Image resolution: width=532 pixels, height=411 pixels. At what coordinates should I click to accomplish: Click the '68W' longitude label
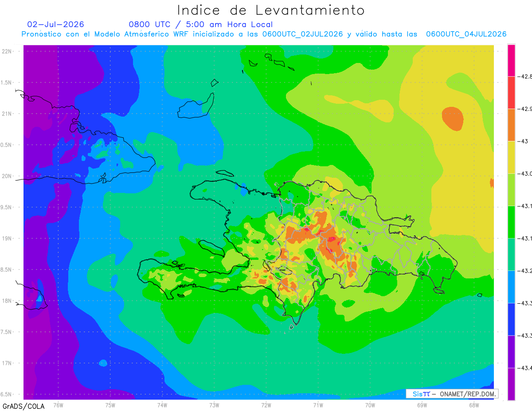click(474, 405)
